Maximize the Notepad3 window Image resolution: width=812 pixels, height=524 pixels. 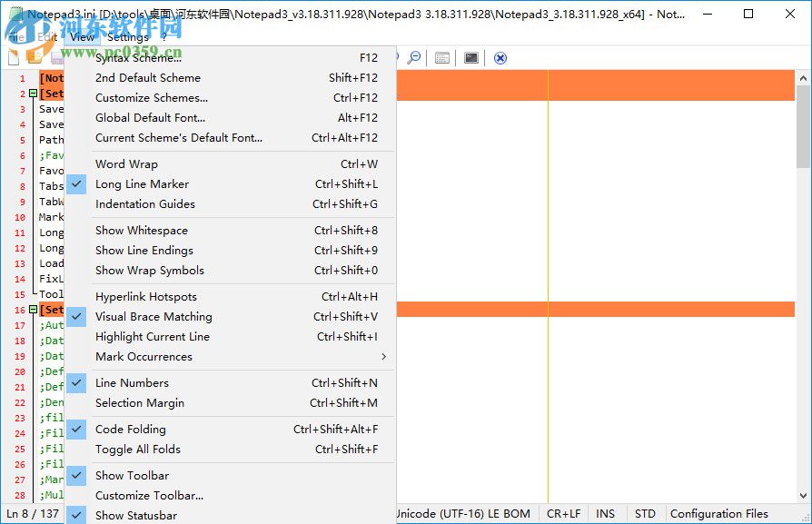click(x=748, y=14)
